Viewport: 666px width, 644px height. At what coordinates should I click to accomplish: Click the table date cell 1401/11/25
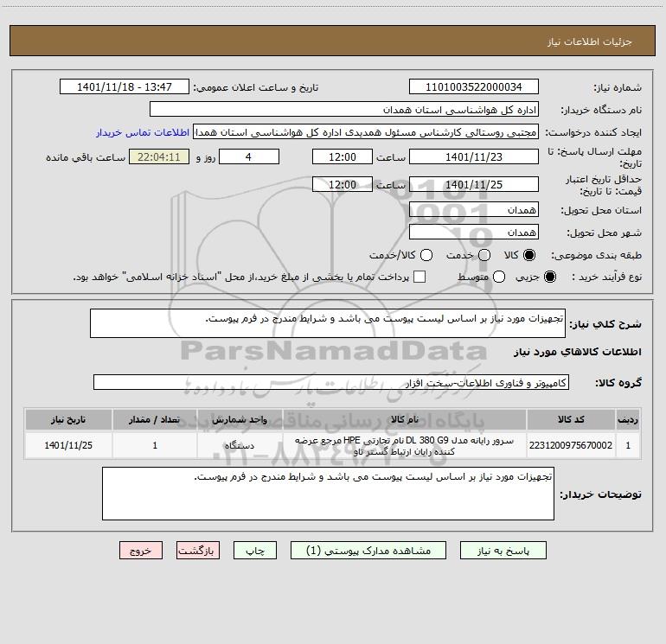68,445
